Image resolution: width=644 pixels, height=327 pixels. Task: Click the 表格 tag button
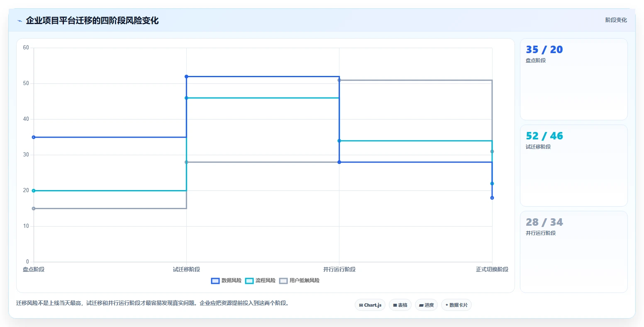(400, 305)
